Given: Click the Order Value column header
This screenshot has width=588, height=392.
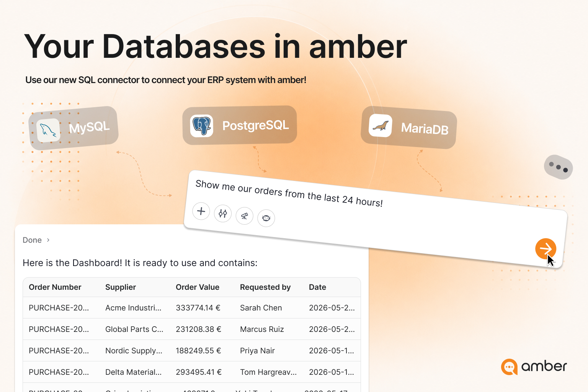Looking at the screenshot, I should tap(198, 287).
